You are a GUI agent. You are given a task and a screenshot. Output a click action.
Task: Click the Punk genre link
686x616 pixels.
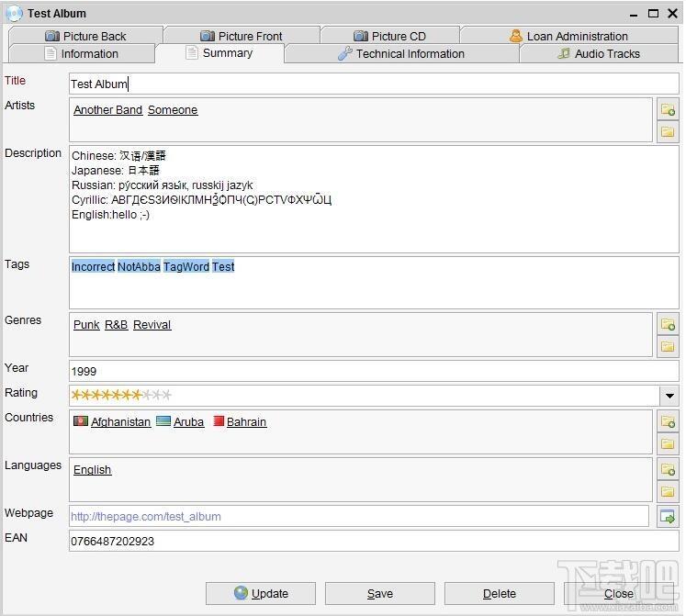pyautogui.click(x=86, y=325)
